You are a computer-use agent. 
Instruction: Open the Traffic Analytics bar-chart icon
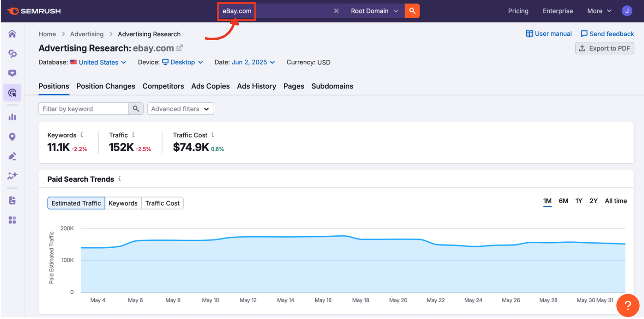12,117
